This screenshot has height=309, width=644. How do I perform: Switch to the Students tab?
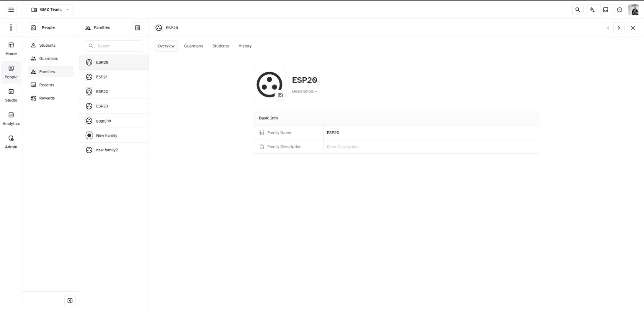click(x=221, y=46)
